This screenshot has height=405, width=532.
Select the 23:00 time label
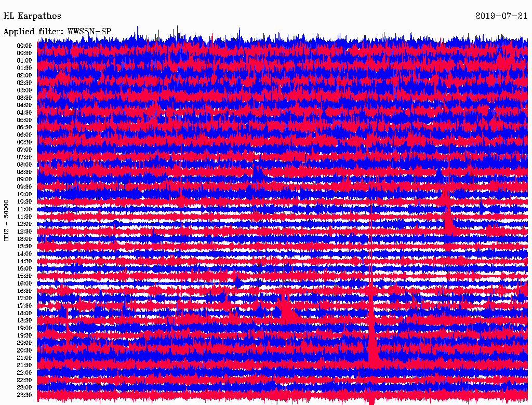click(24, 388)
